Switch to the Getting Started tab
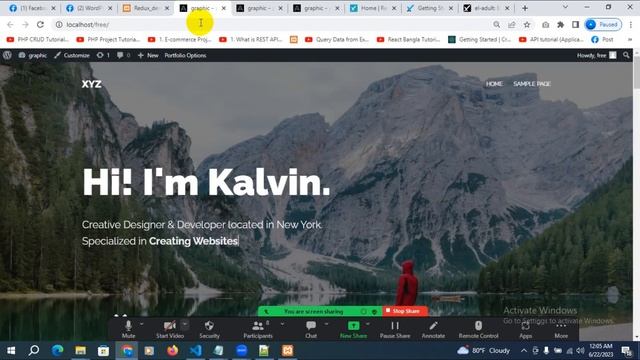Image resolution: width=640 pixels, height=360 pixels. [x=430, y=8]
